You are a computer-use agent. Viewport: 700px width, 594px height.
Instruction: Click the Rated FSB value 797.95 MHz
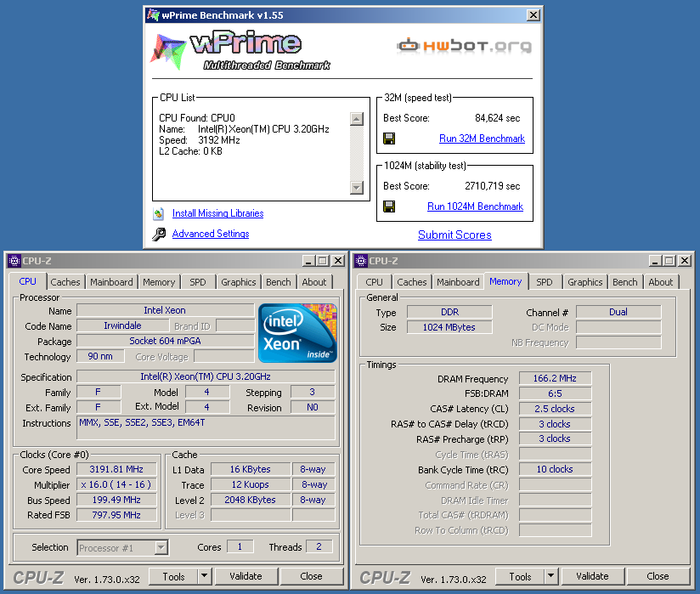116,515
